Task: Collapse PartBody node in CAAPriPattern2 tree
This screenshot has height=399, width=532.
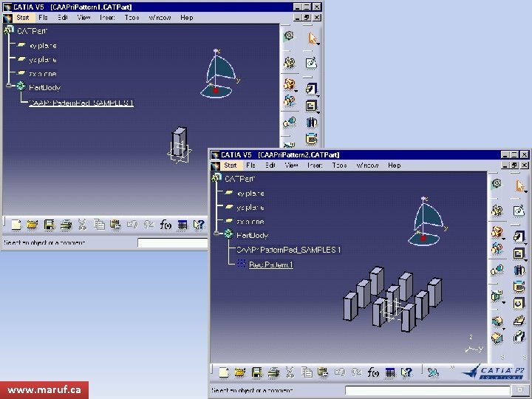Action: tap(216, 233)
